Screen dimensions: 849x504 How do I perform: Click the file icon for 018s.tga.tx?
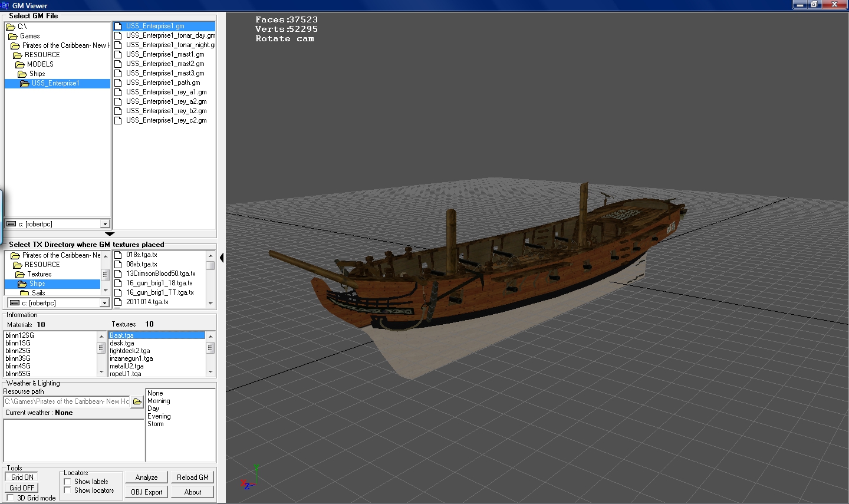pos(118,255)
